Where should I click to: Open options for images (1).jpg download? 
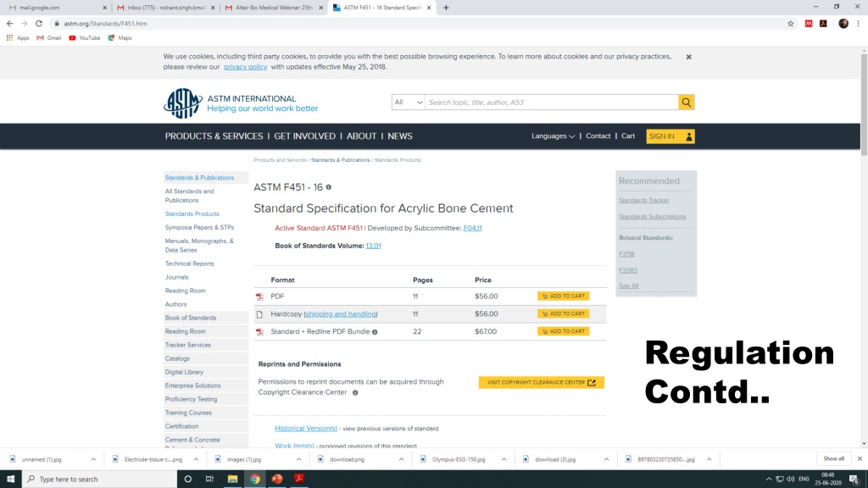pyautogui.click(x=299, y=459)
